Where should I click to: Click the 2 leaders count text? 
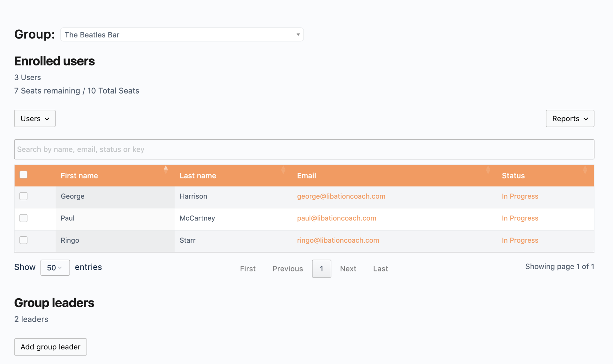(x=31, y=319)
